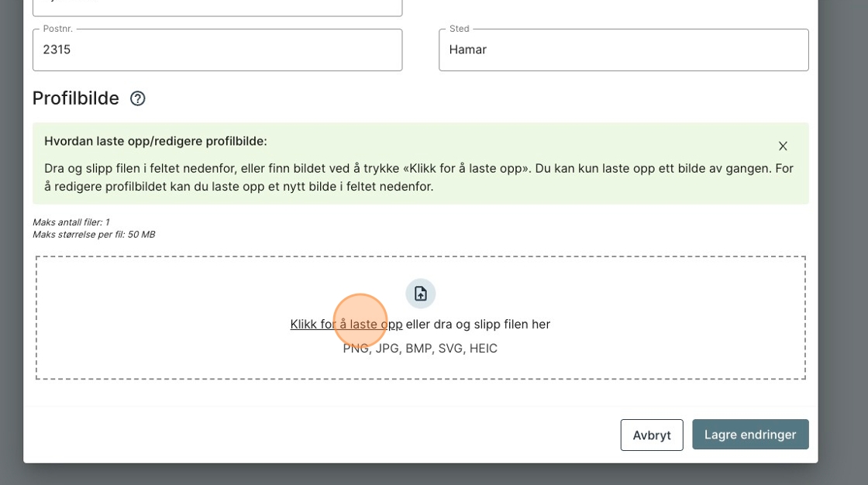
Task: Click the help icon beside Profilbilde
Action: pyautogui.click(x=138, y=98)
